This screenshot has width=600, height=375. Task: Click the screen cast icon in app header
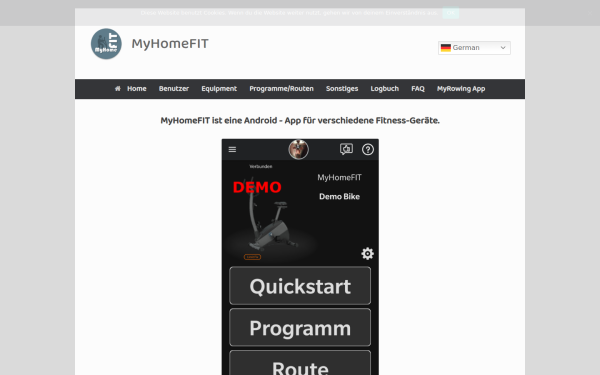click(346, 149)
